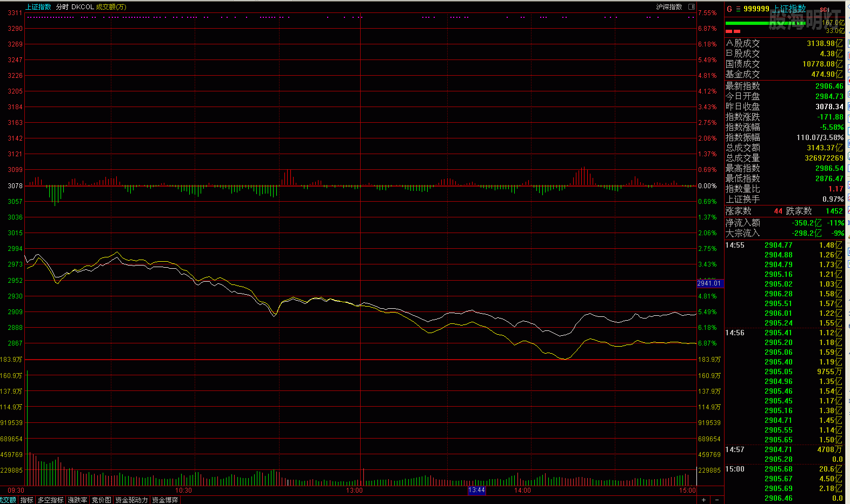Click the tick row with volume 9755万
The width and height of the screenshot is (850, 504).
784,372
